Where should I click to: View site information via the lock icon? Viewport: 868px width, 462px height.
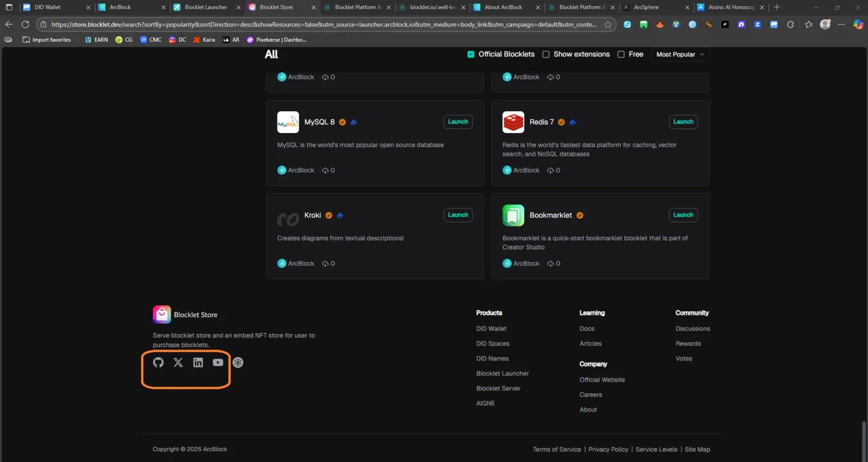coord(44,24)
